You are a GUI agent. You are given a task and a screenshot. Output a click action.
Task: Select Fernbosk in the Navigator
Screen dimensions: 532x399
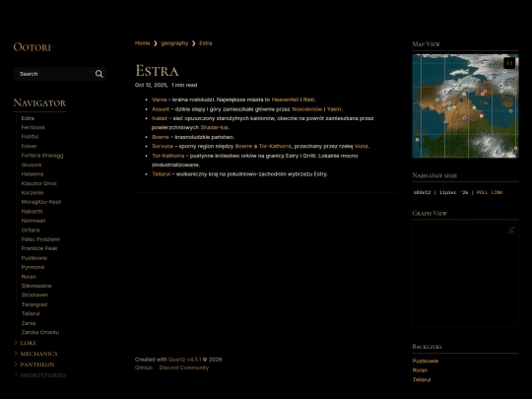pos(33,127)
